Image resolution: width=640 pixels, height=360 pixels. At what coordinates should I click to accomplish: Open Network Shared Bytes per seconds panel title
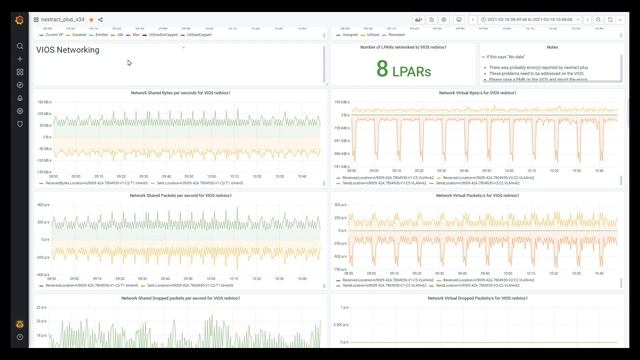[x=180, y=93]
